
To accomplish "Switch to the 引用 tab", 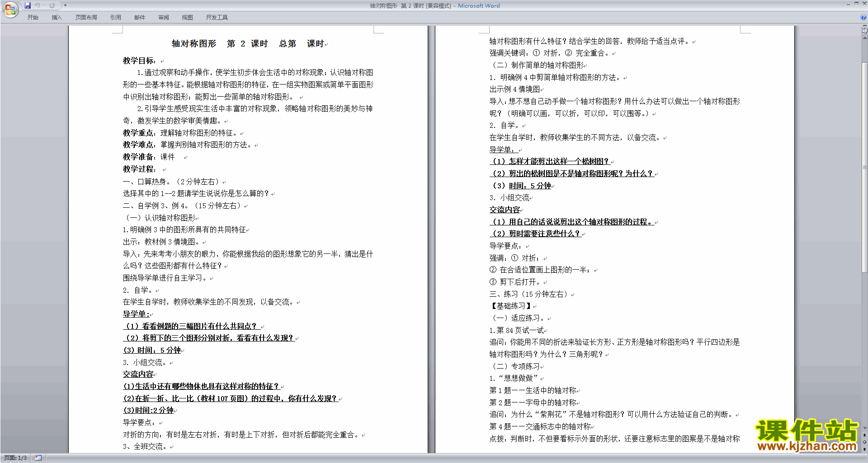I will 116,18.
